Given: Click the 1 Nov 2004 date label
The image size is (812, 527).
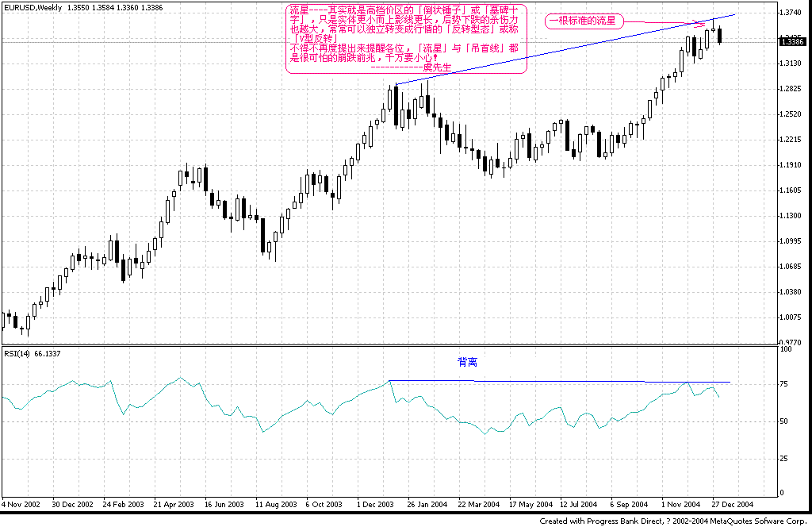Looking at the screenshot, I should pos(680,504).
